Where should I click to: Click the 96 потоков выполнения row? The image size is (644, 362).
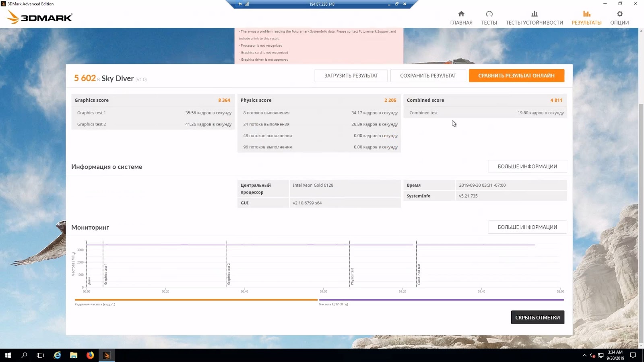319,147
